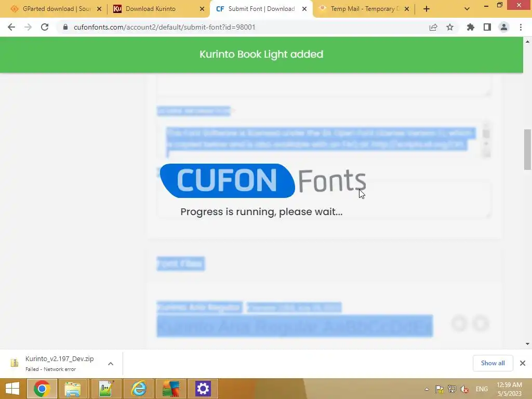Screen dimensions: 532x399
Task: Click the lock icon in address bar
Action: (65, 27)
